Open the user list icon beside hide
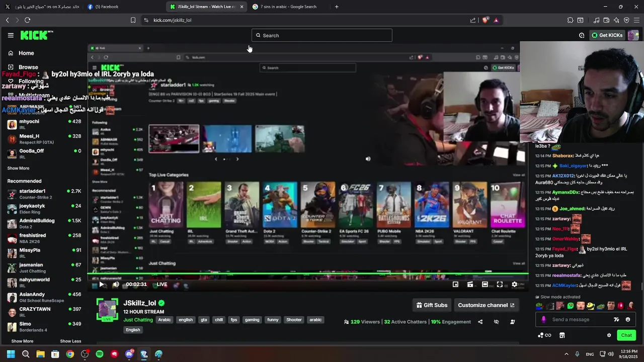Viewport: 644px width, 362px height. [x=513, y=322]
